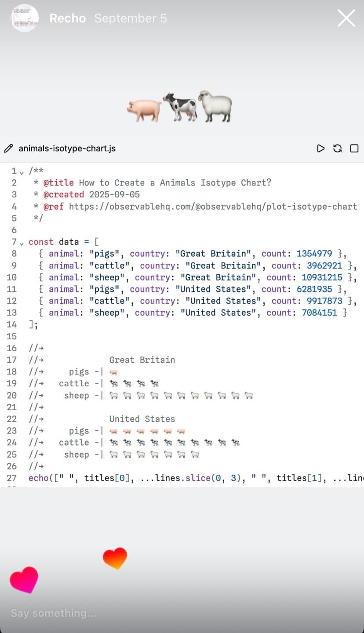Select the animals-isotype-chart.js file name

point(67,149)
